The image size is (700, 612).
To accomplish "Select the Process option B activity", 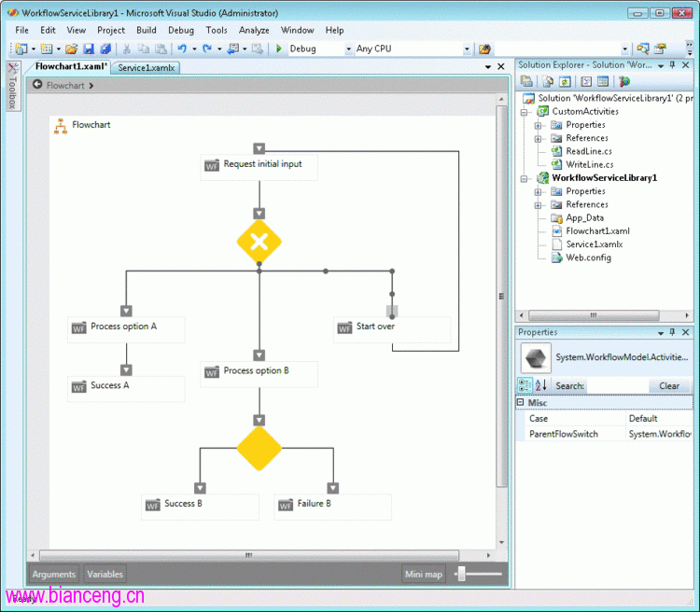I will tap(259, 374).
